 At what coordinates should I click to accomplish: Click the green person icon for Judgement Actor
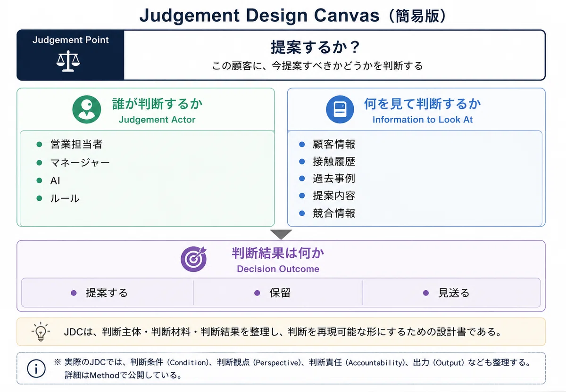coord(87,109)
